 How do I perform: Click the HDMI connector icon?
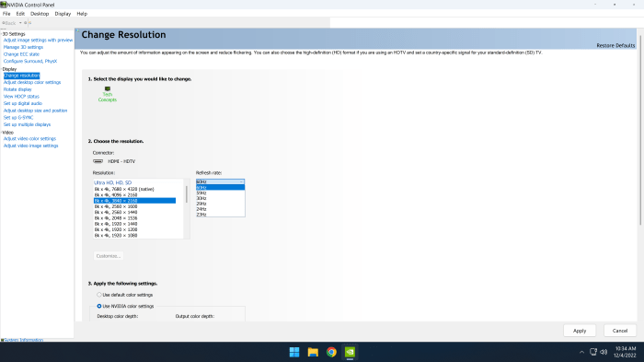tap(98, 161)
